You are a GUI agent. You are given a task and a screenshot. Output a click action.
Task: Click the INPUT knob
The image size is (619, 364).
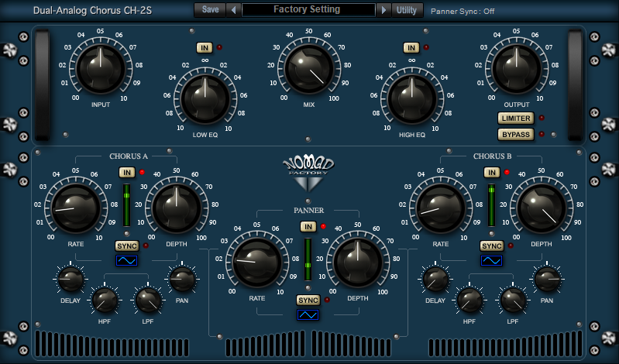[101, 69]
